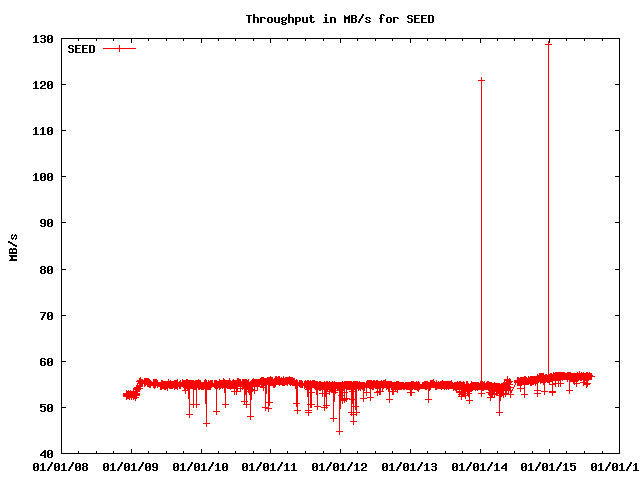The height and width of the screenshot is (480, 640).
Task: Click the chart title "Throughput in MB/s for SEED"
Action: click(340, 19)
